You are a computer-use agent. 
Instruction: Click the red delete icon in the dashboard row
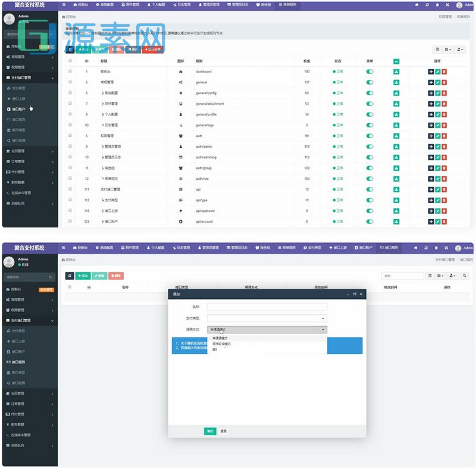click(x=444, y=71)
